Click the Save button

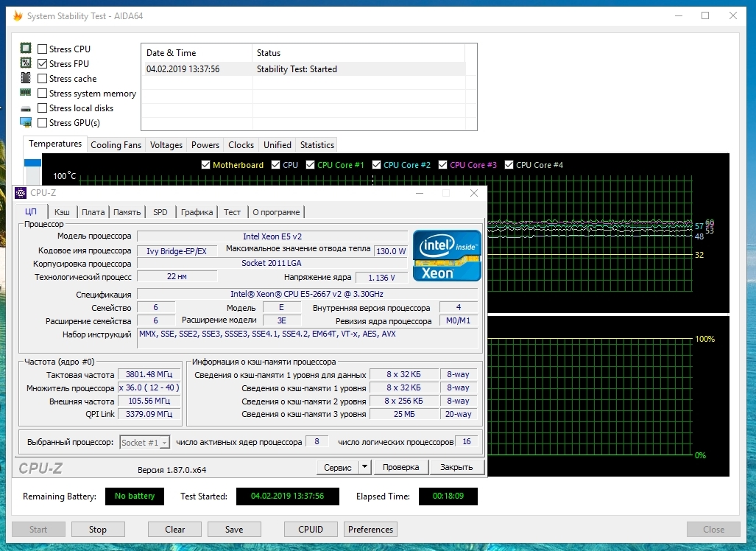(x=234, y=530)
